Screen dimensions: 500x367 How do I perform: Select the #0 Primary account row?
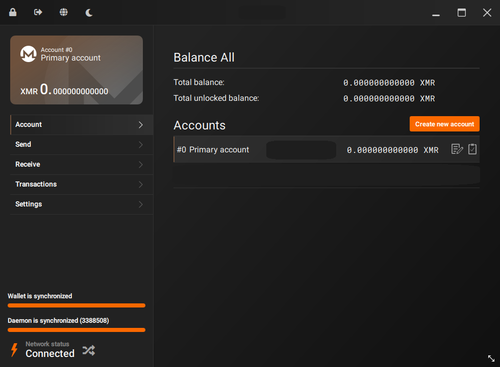tap(326, 149)
